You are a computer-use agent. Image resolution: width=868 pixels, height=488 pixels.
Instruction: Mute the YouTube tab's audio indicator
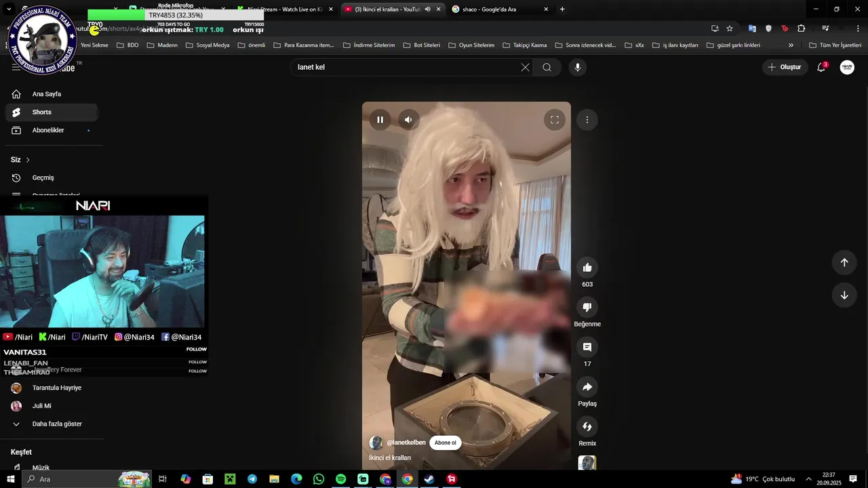pos(427,9)
